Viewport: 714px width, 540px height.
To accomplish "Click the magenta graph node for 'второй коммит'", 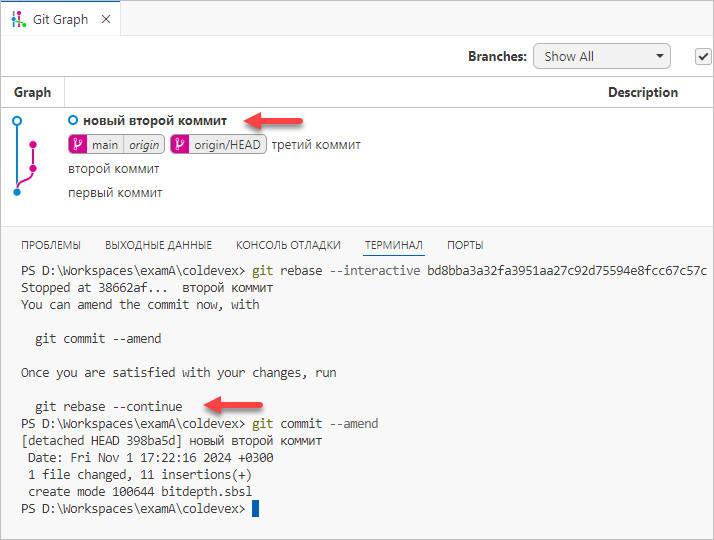I will click(x=33, y=169).
